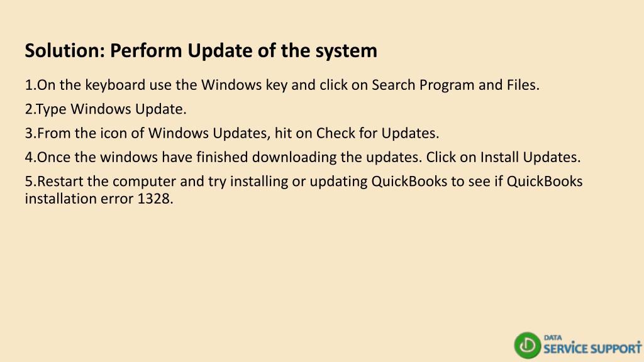Click step 5 about restarting the computer
The width and height of the screenshot is (644, 362).
pos(304,190)
